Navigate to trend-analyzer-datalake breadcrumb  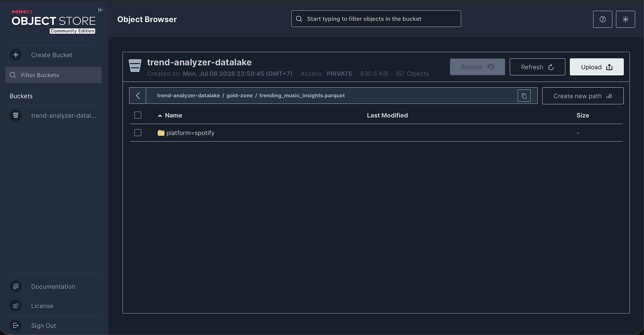coord(189,96)
